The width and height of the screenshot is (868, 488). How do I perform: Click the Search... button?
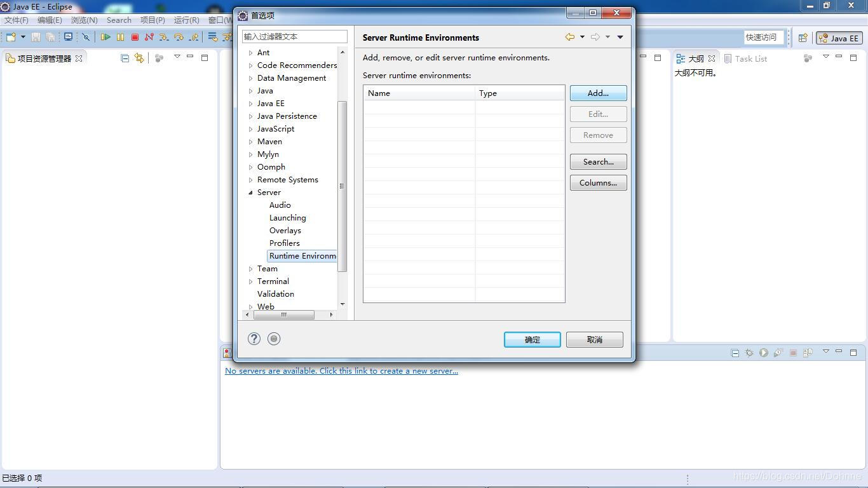[x=598, y=161]
